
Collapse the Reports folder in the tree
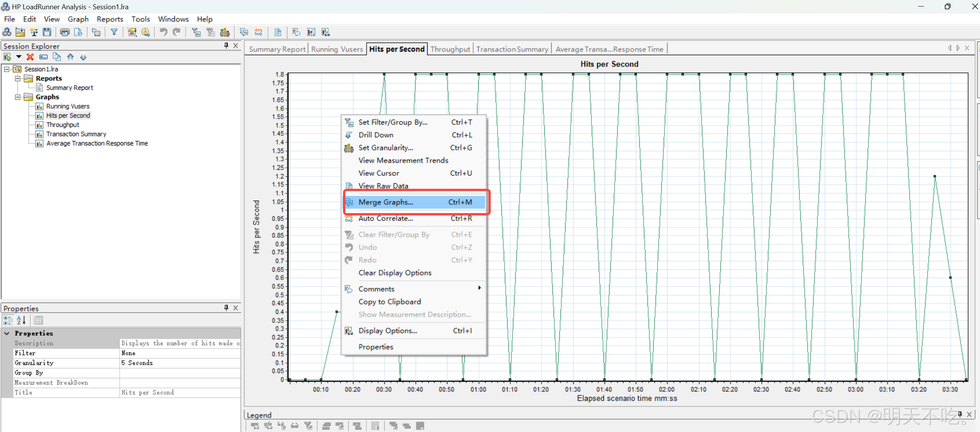tap(17, 78)
